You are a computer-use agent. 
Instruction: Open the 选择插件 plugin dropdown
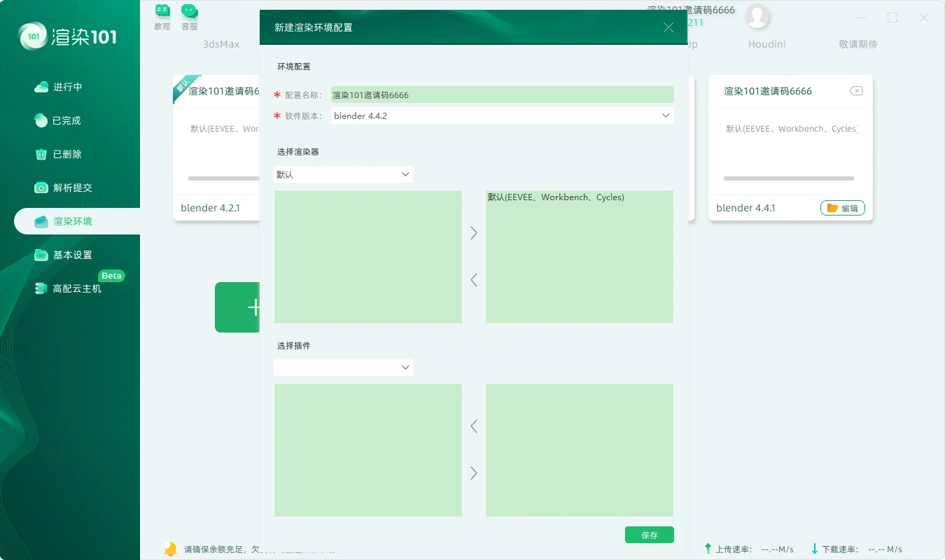(x=344, y=367)
